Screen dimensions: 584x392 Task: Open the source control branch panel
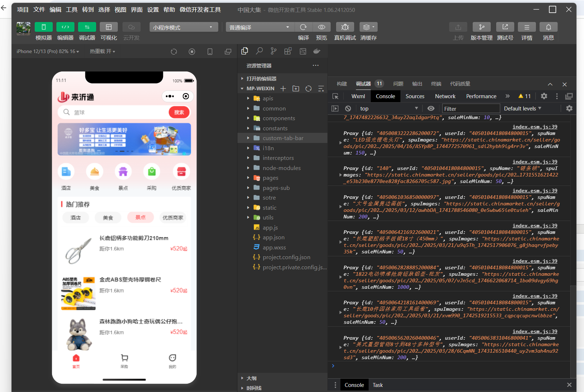tap(274, 51)
